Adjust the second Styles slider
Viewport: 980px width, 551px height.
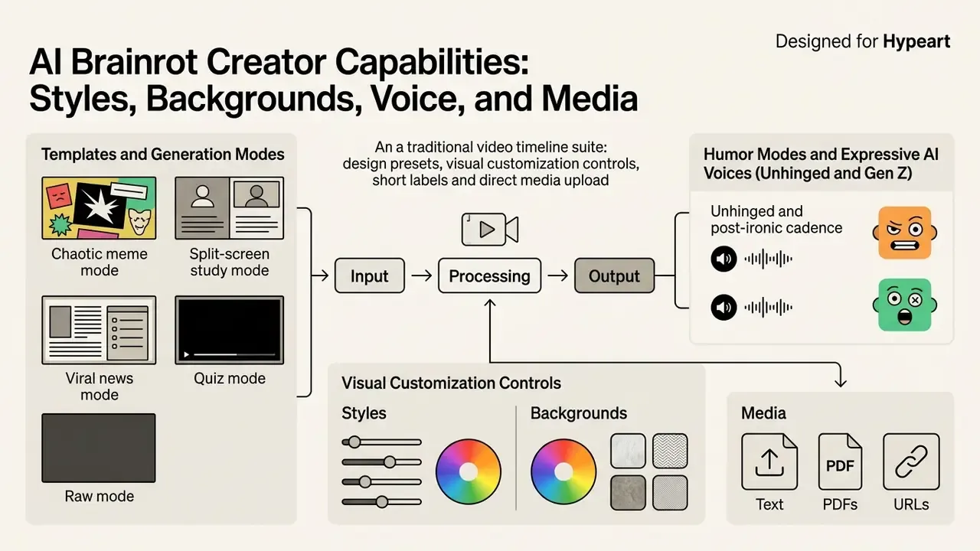pyautogui.click(x=381, y=461)
